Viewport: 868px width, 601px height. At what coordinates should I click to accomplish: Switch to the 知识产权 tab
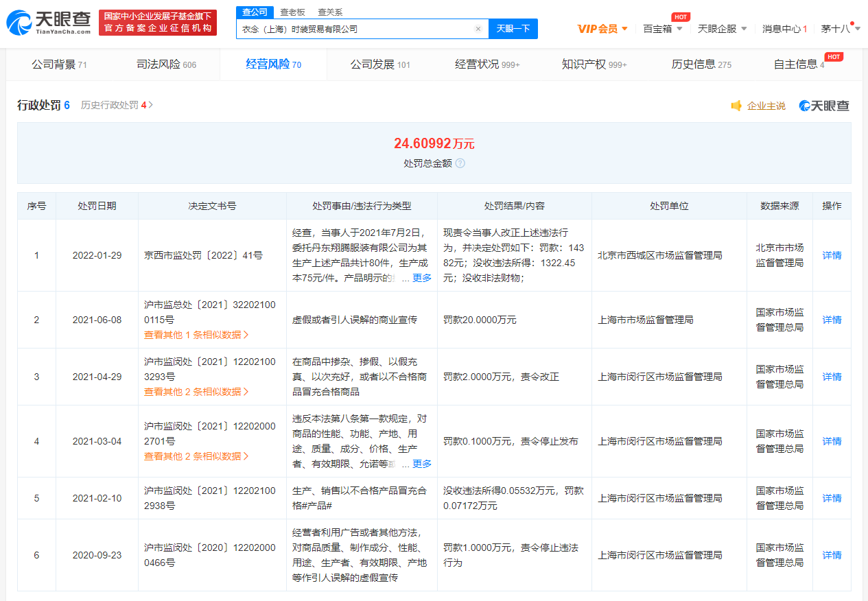[594, 64]
